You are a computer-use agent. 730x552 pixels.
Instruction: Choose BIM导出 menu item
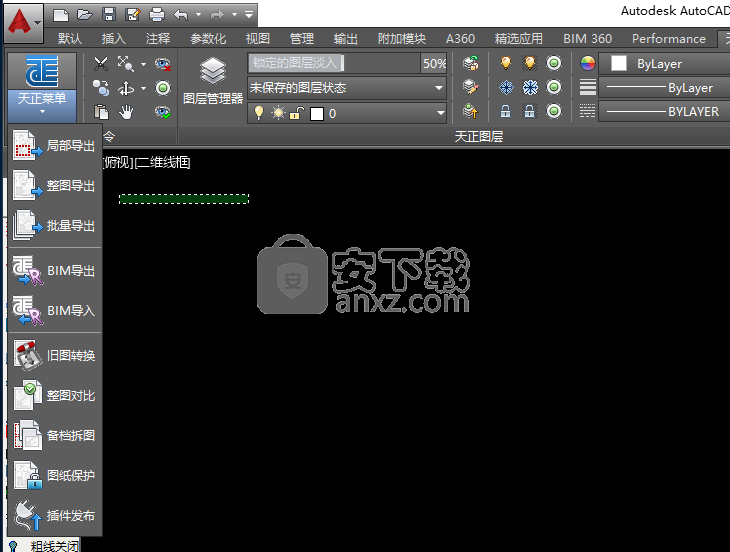(55, 270)
